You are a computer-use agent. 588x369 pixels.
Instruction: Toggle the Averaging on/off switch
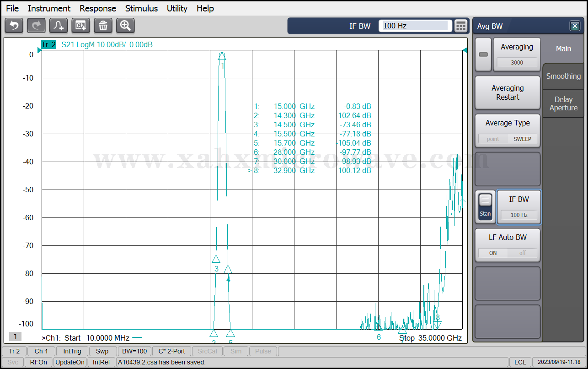(483, 54)
